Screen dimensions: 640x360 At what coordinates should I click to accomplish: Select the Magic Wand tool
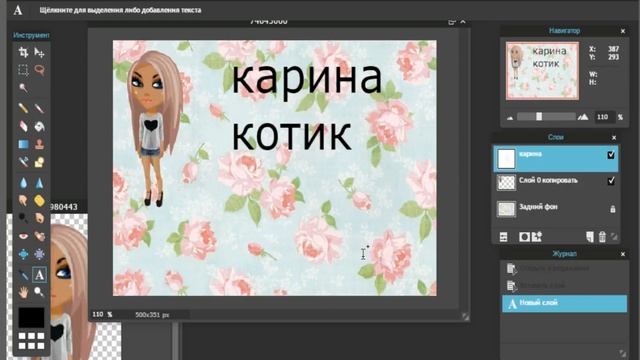[x=23, y=88]
